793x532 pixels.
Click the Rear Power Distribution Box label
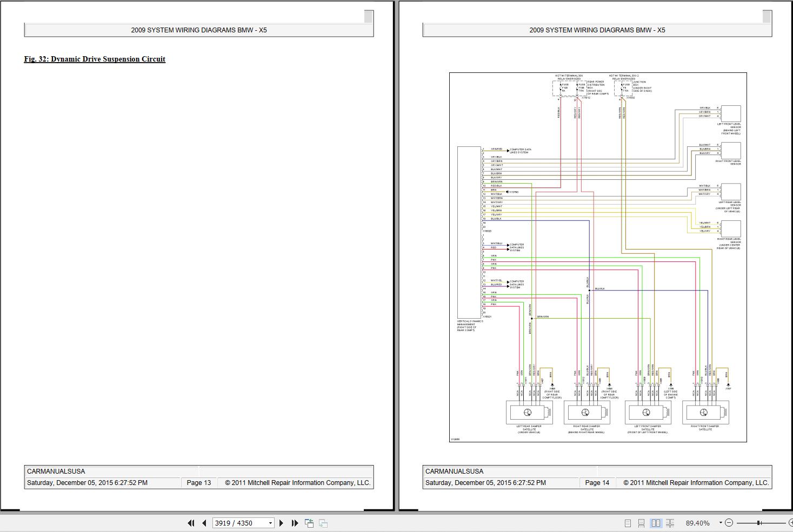tap(597, 88)
